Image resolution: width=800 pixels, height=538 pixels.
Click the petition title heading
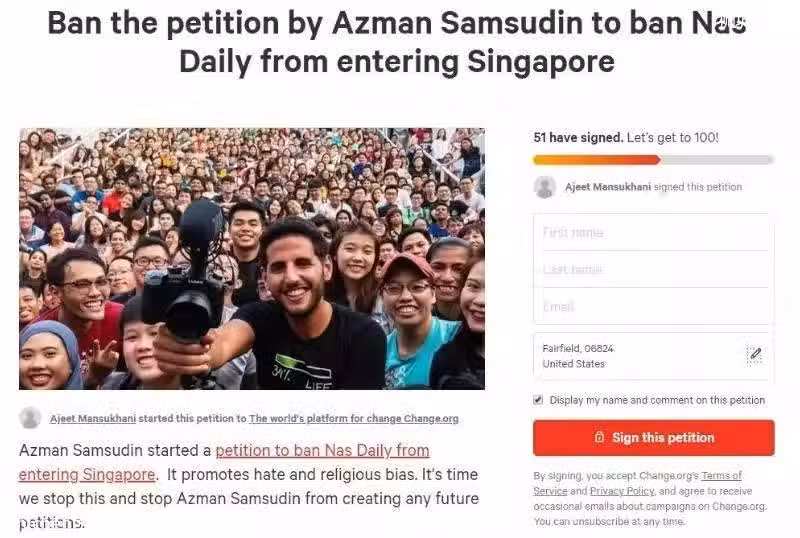click(397, 42)
